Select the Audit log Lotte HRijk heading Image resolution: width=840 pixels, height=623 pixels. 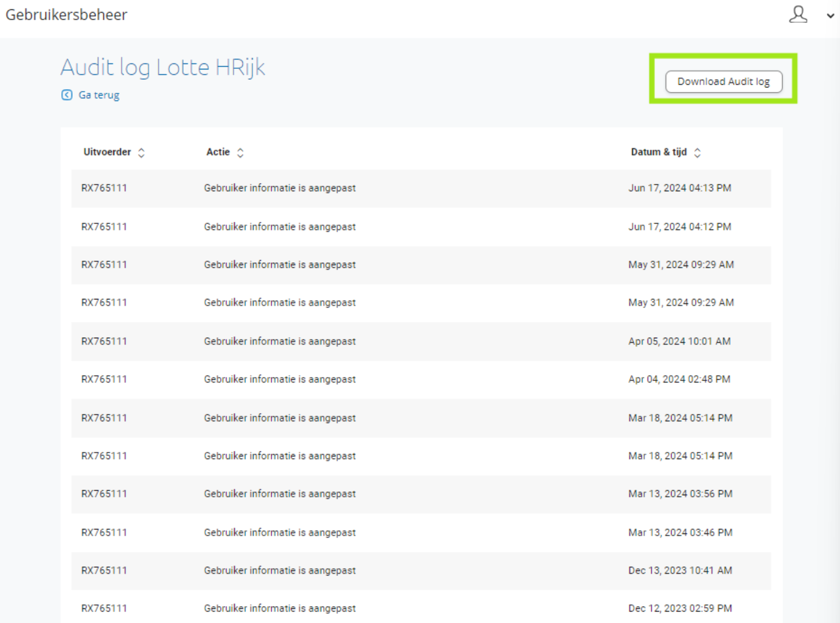click(162, 67)
